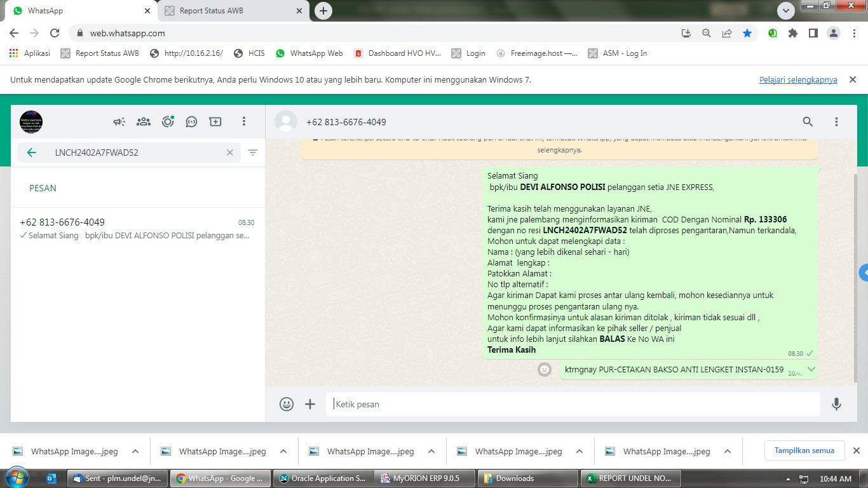This screenshot has height=488, width=868.
Task: Record a voice message with microphone
Action: (836, 404)
